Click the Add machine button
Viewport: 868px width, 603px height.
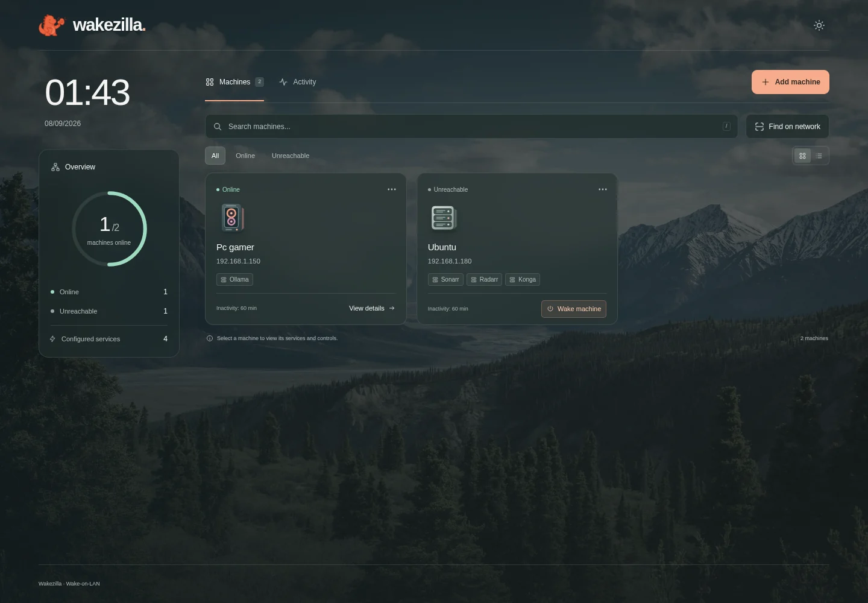[x=790, y=82]
